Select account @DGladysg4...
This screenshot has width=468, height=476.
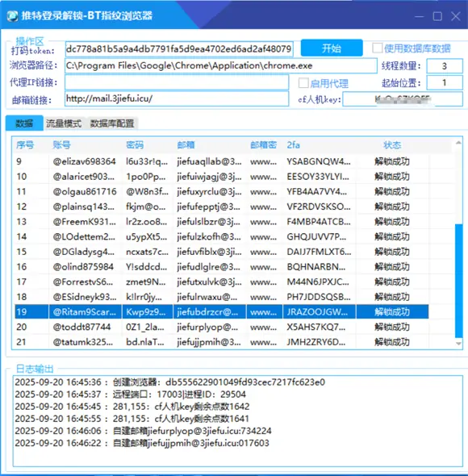(84, 252)
